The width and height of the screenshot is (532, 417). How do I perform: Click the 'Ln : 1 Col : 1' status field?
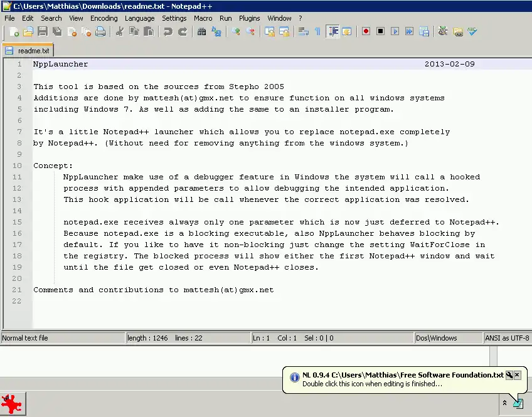tap(332, 338)
